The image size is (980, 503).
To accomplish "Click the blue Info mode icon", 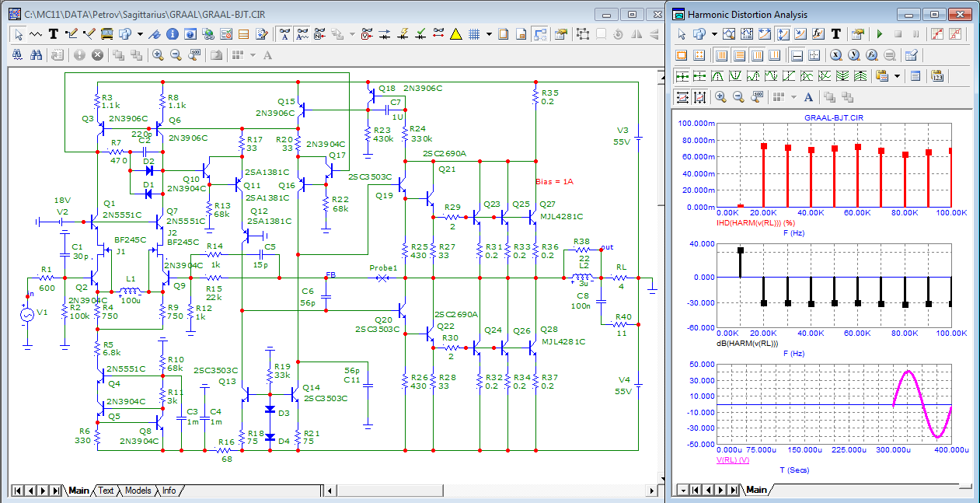I will point(172,34).
